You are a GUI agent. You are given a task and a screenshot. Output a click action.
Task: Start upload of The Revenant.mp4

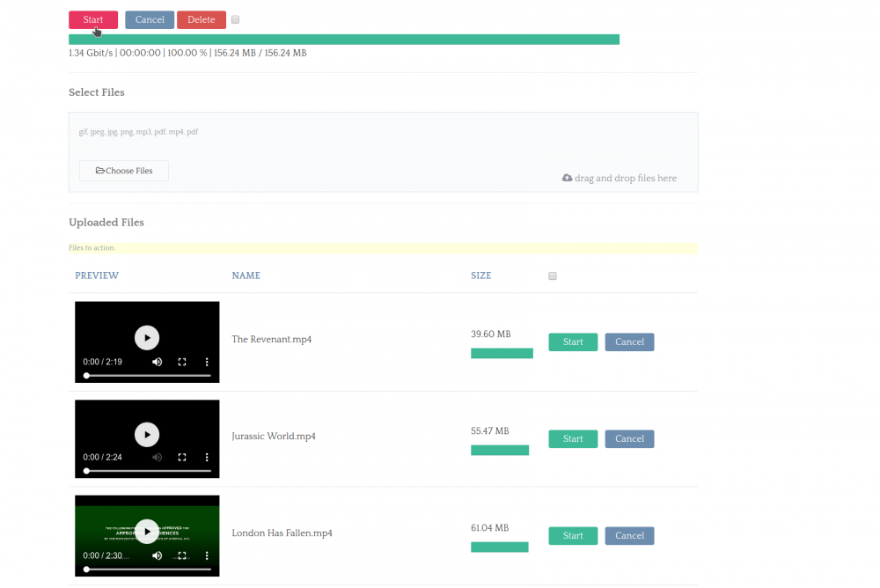(573, 342)
